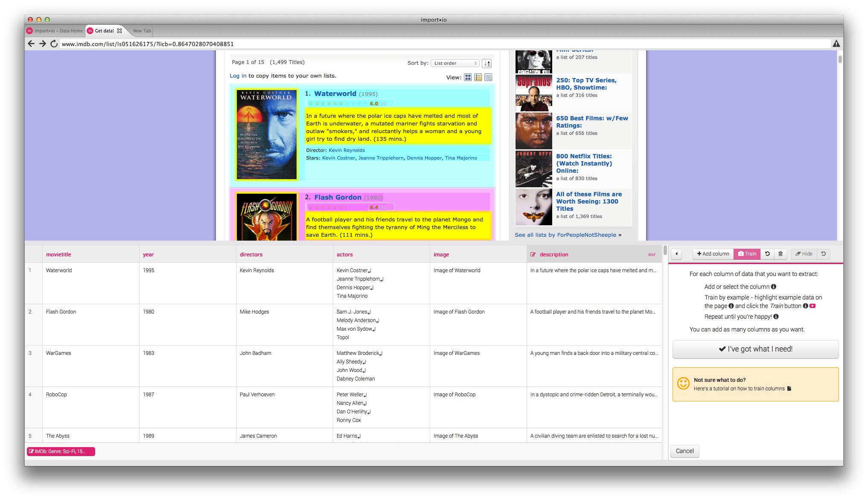The image size is (868, 500).
Task: Switch to detailed list view
Action: (x=478, y=77)
